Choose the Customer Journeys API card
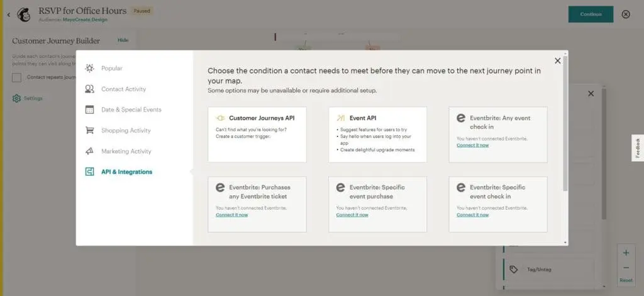The image size is (644, 296). (x=257, y=134)
